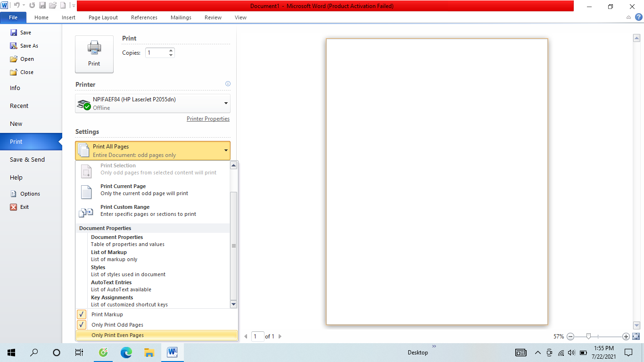
Task: Click the zoom in plus button
Action: pyautogui.click(x=626, y=337)
